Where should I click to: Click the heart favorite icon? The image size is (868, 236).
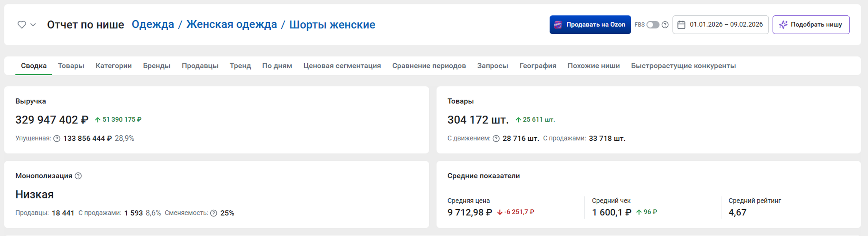(x=22, y=25)
